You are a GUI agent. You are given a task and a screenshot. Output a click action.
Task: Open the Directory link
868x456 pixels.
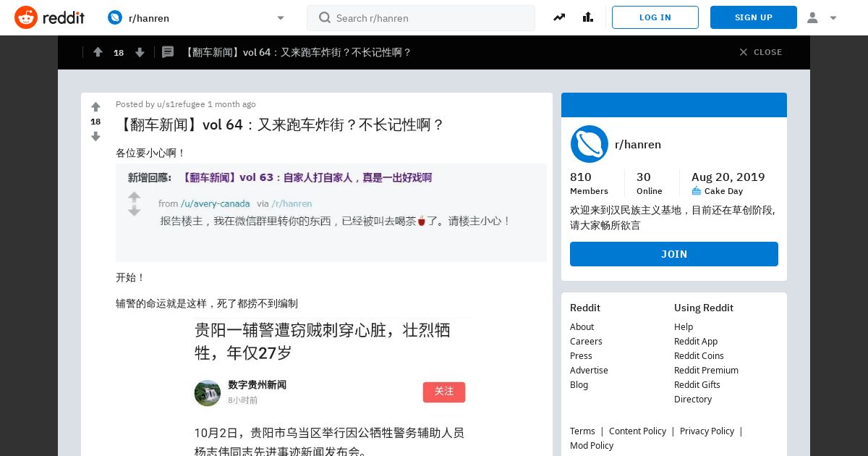click(693, 399)
